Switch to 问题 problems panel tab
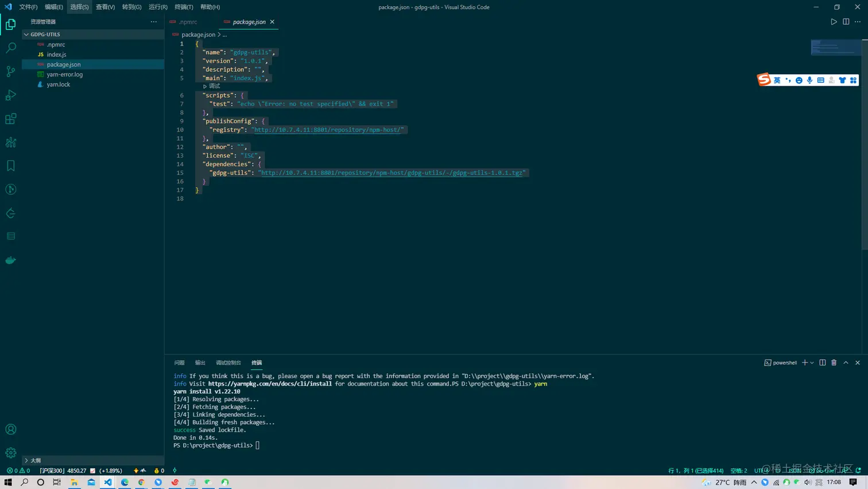This screenshot has height=489, width=868. pyautogui.click(x=179, y=363)
